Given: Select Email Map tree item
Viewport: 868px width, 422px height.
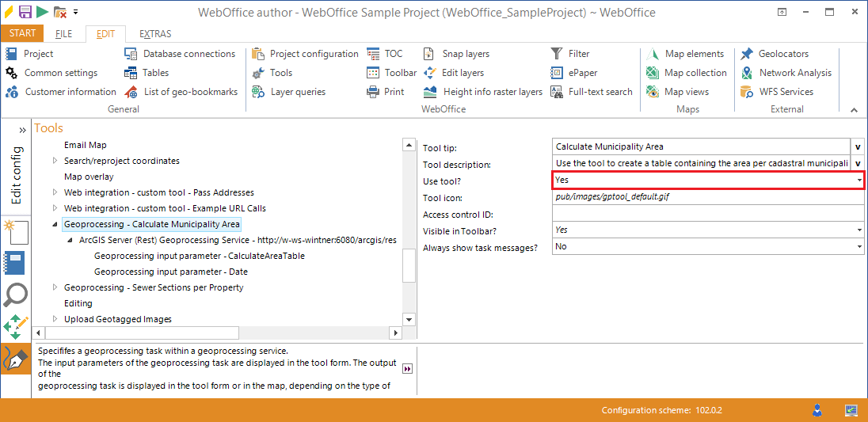Looking at the screenshot, I should 86,145.
